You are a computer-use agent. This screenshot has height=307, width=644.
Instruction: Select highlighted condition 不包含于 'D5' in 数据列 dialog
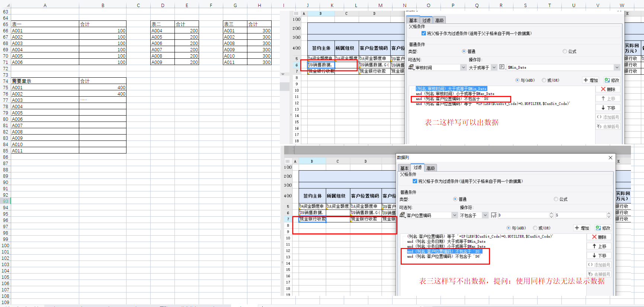click(x=444, y=251)
